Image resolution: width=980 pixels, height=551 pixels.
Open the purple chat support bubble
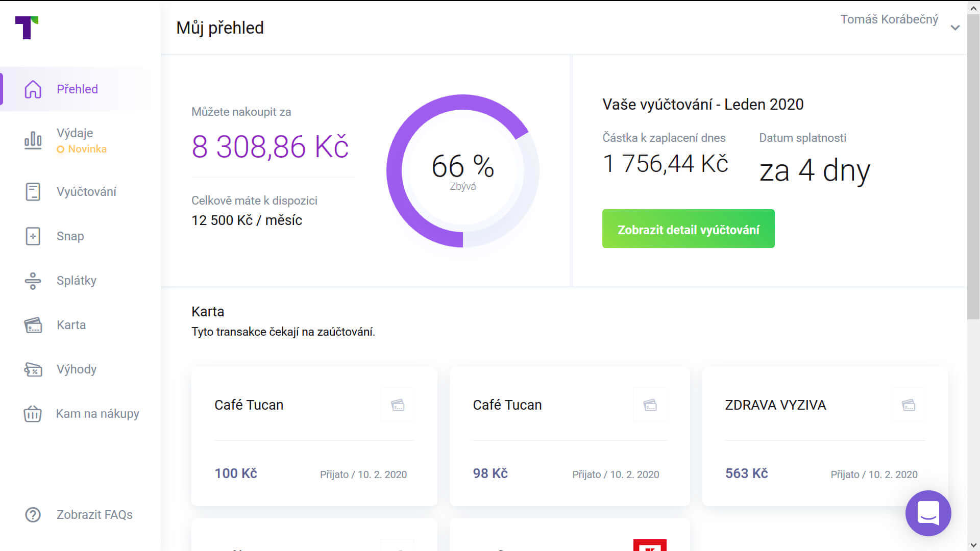pos(928,513)
